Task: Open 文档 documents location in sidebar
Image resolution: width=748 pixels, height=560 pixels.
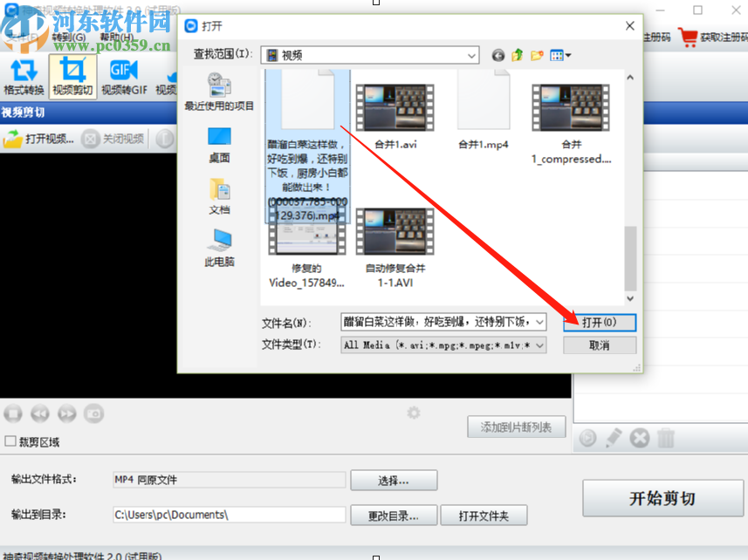Action: pyautogui.click(x=219, y=196)
